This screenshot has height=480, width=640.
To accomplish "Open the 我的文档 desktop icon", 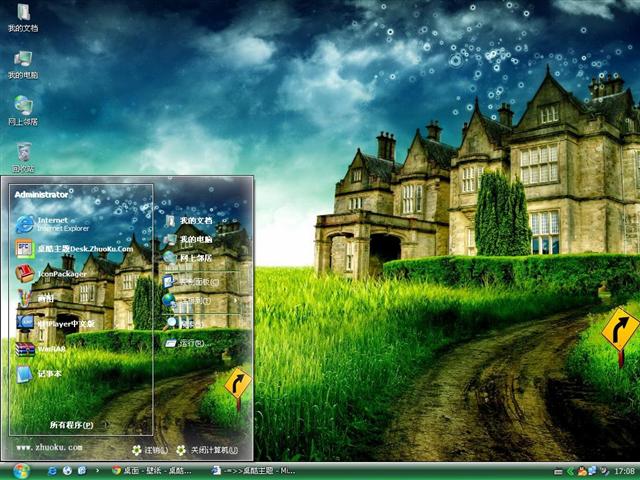I will (23, 17).
